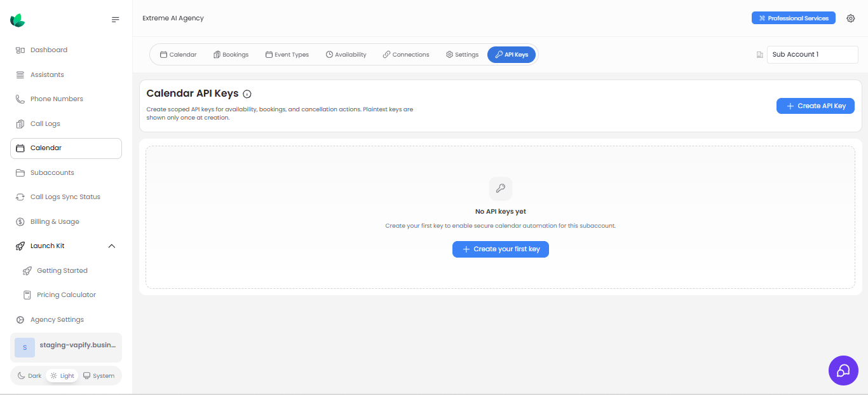Go to Dashboard in the sidebar
The width and height of the screenshot is (868, 395).
[66, 50]
